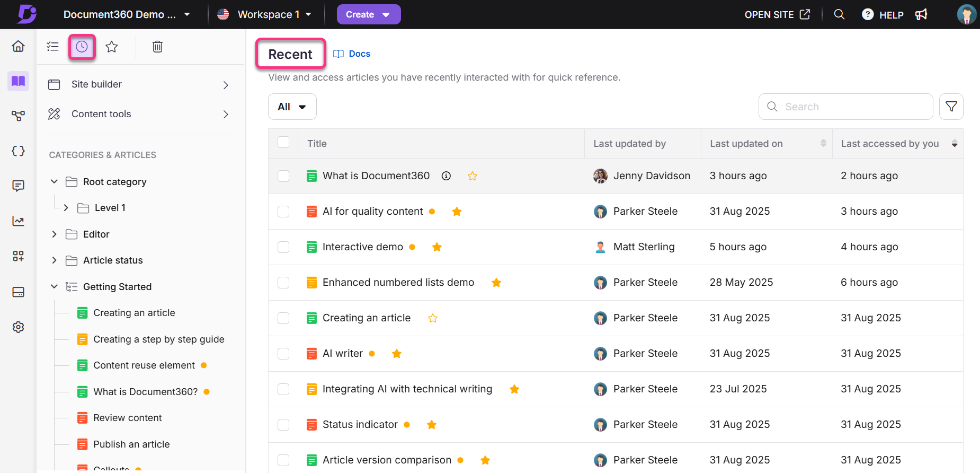The image size is (980, 473).
Task: Star the What is Document360 article
Action: [473, 176]
